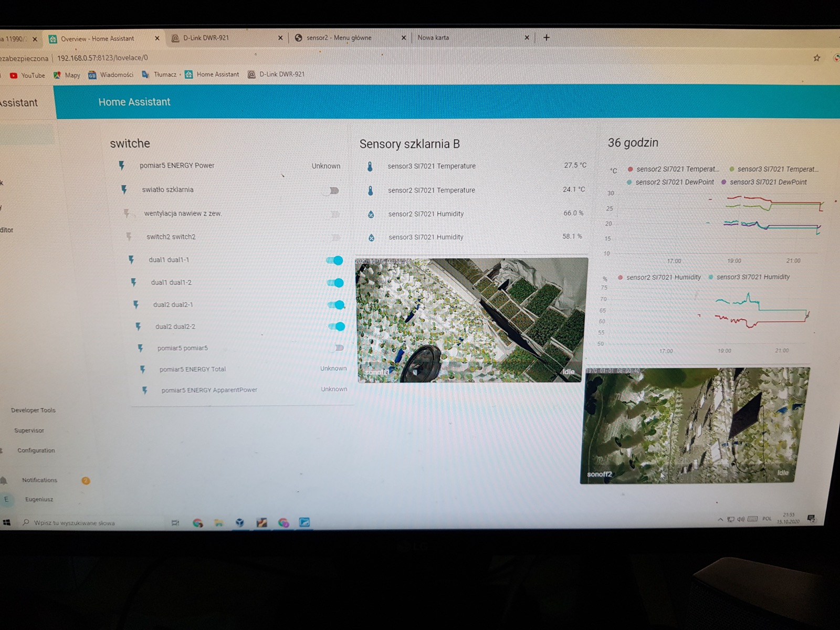The image size is (840, 630).
Task: Click the flash icon beside dual1 dual1-1
Action: click(x=131, y=259)
